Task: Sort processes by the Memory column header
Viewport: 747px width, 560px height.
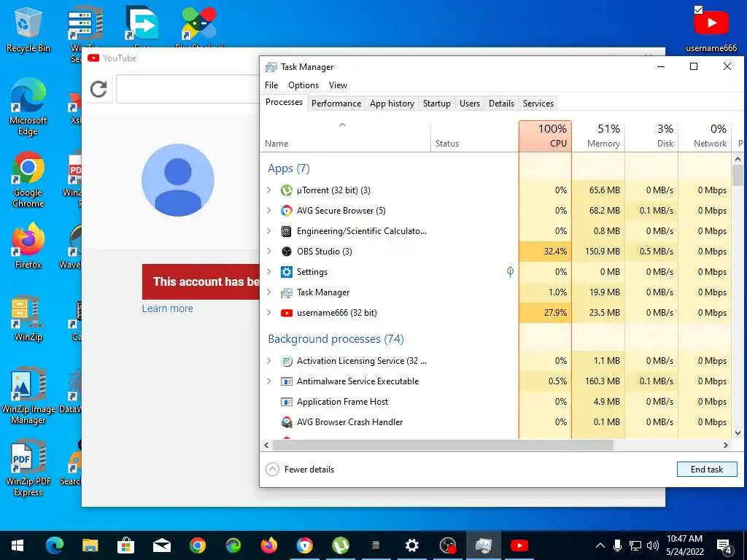Action: (x=598, y=136)
